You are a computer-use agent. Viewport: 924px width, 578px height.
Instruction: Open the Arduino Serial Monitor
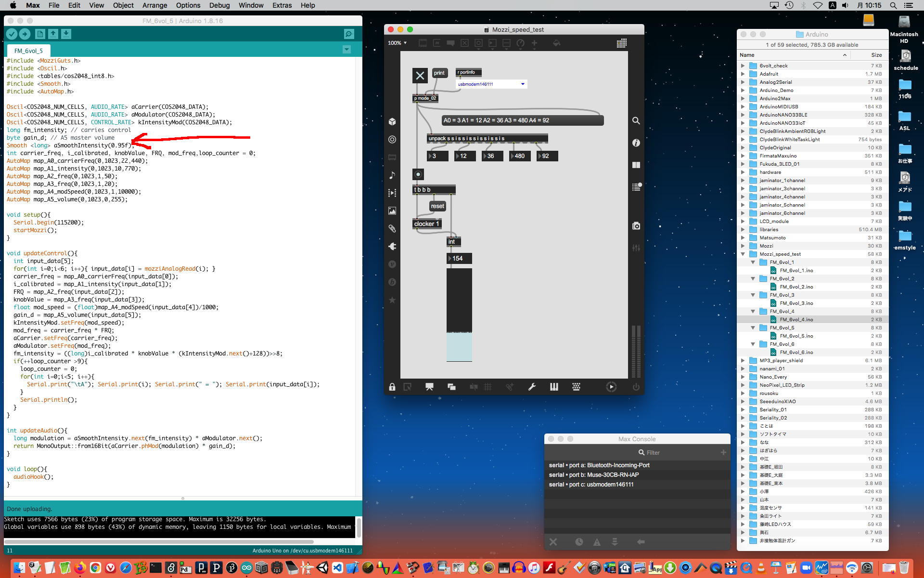(x=349, y=34)
